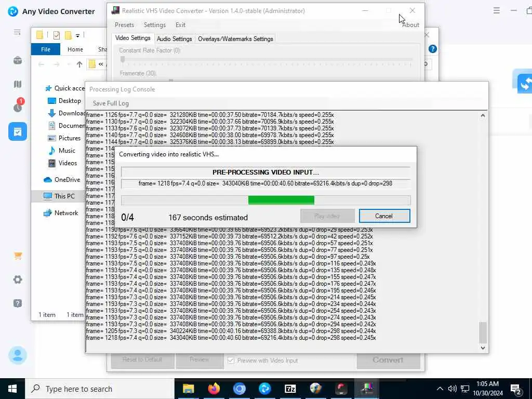Open the Presets menu
Viewport: 532px width, 399px height.
pyautogui.click(x=124, y=25)
